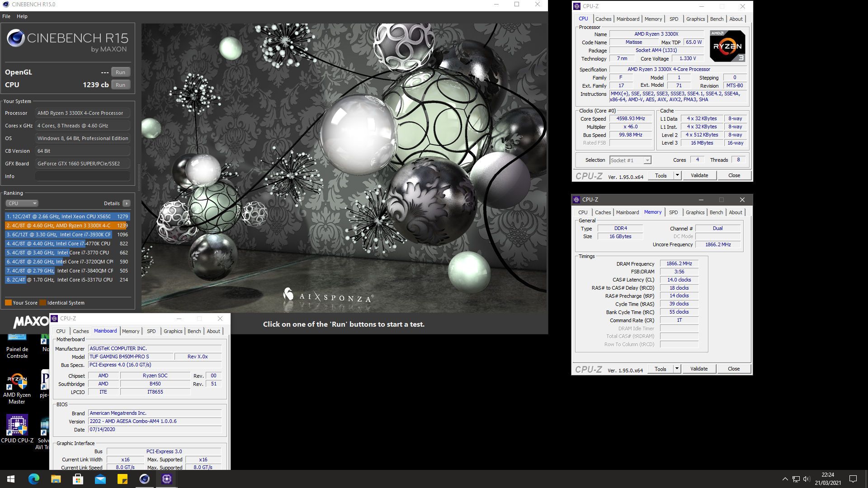
Task: Open Microsoft Store from taskbar
Action: [78, 479]
